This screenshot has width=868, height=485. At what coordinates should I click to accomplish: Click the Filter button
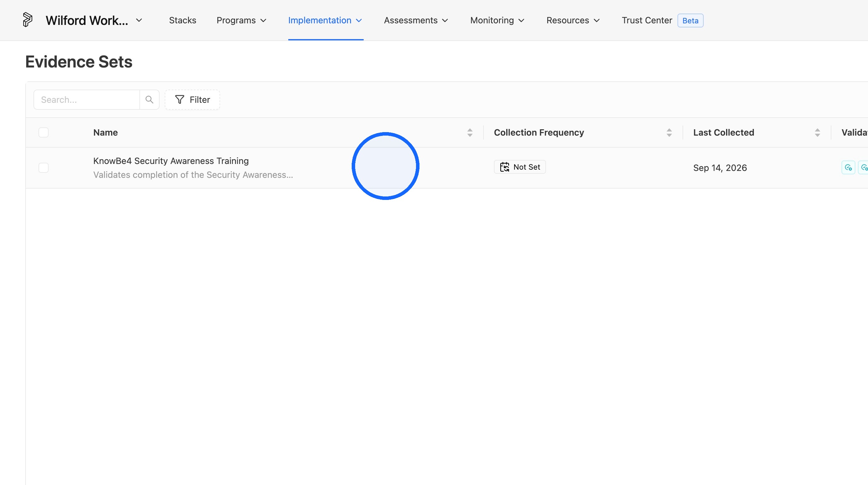(192, 100)
